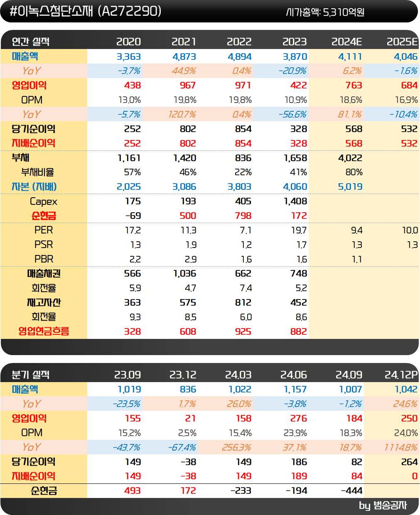Screen dimensions: 420x515
Task: Click the PBR row label
Action: tap(44, 259)
